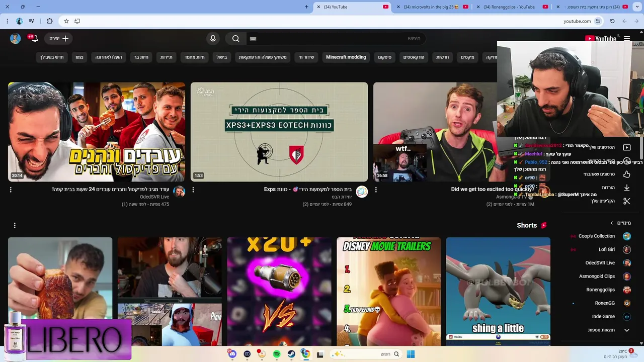The image size is (644, 362).
Task: Open the EOTECH XPS3 video thumbnail
Action: coord(279,132)
